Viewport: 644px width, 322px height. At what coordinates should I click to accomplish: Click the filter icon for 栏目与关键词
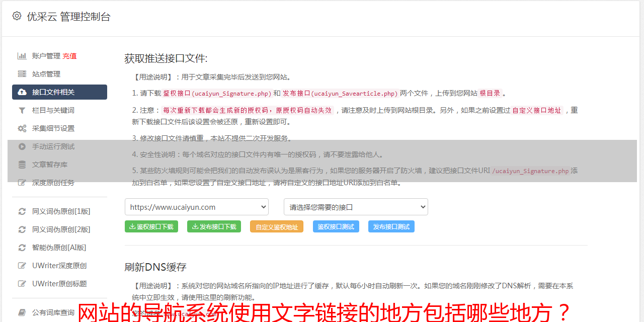(22, 110)
